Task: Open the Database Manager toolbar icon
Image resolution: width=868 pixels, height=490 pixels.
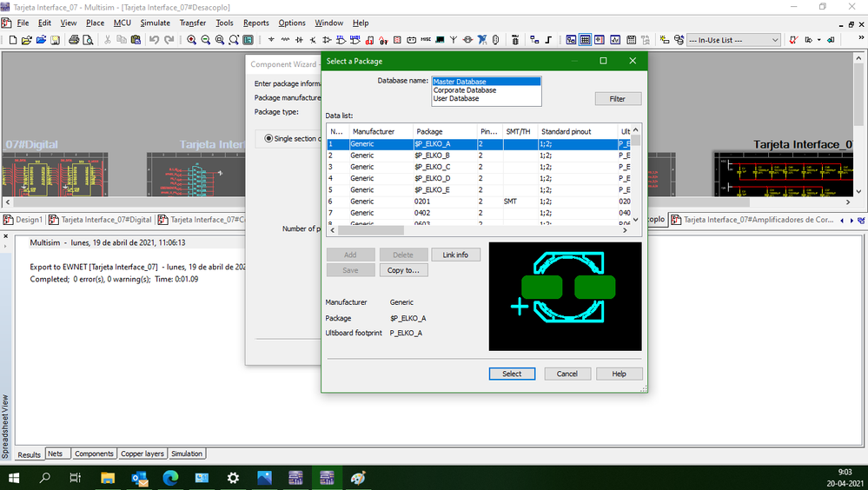Action: pyautogui.click(x=679, y=40)
